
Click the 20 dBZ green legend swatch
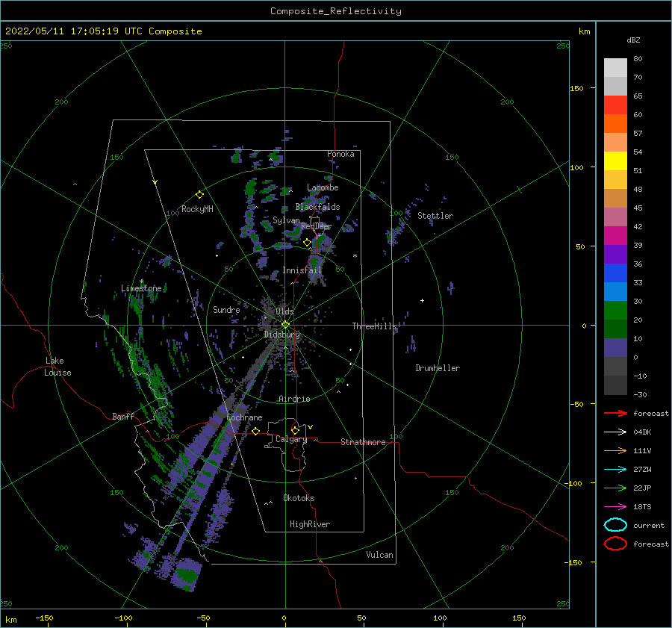tap(615, 310)
